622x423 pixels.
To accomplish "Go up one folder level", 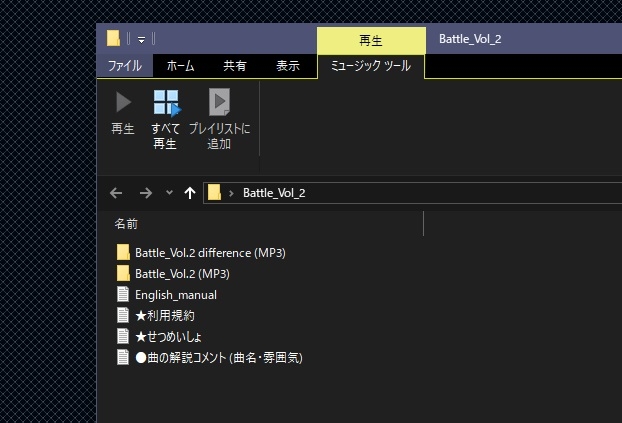I will click(190, 193).
